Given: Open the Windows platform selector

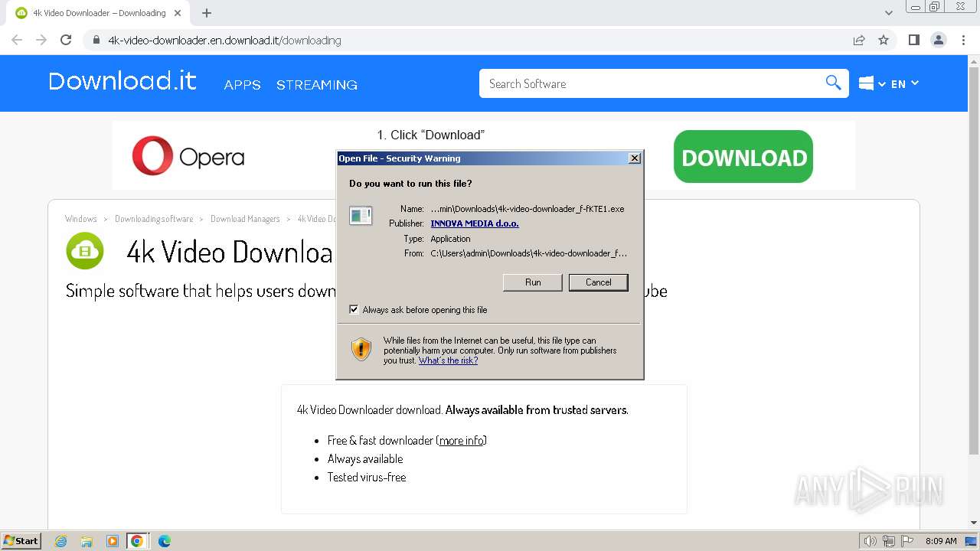Looking at the screenshot, I should pyautogui.click(x=872, y=83).
